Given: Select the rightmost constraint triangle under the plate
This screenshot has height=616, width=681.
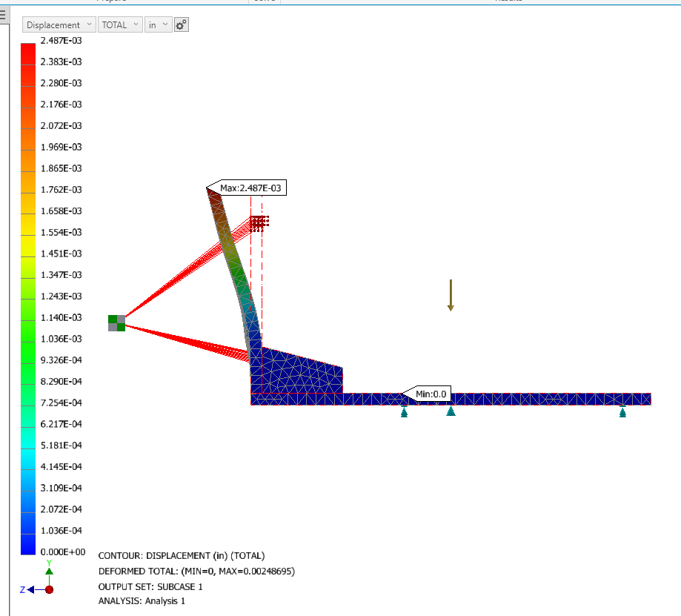Looking at the screenshot, I should pos(622,412).
